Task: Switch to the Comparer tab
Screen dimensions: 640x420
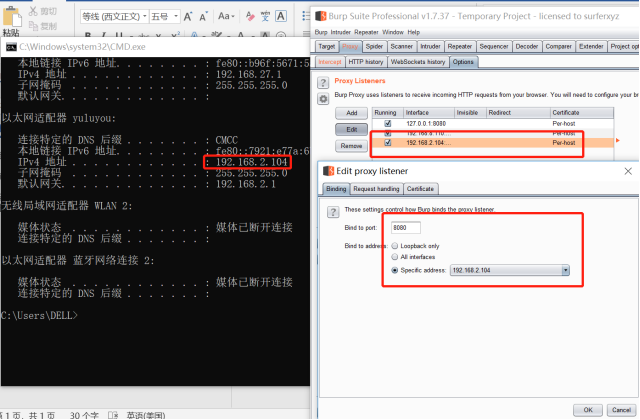Action: (x=558, y=47)
